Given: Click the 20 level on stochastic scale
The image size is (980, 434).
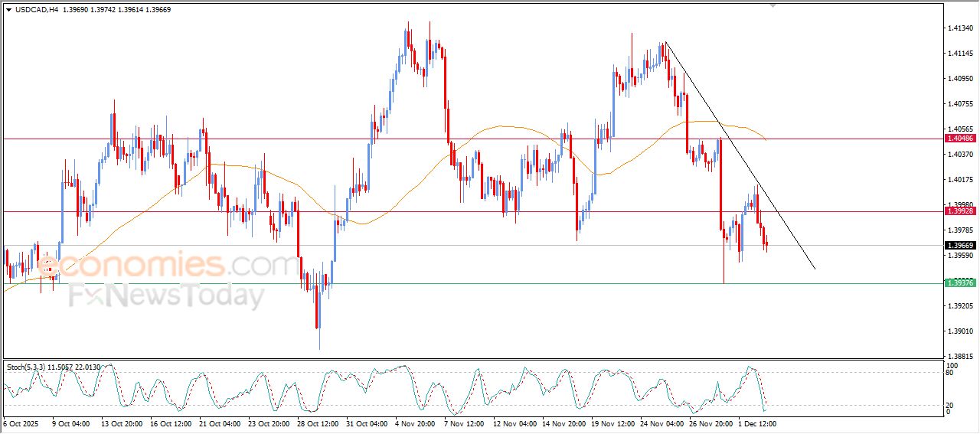Looking at the screenshot, I should click(x=951, y=405).
